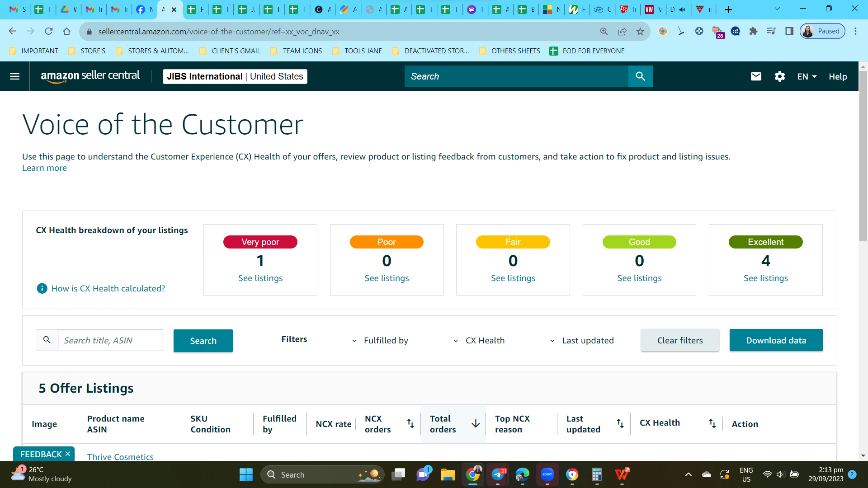Click the magnifier search button in header

coord(640,76)
